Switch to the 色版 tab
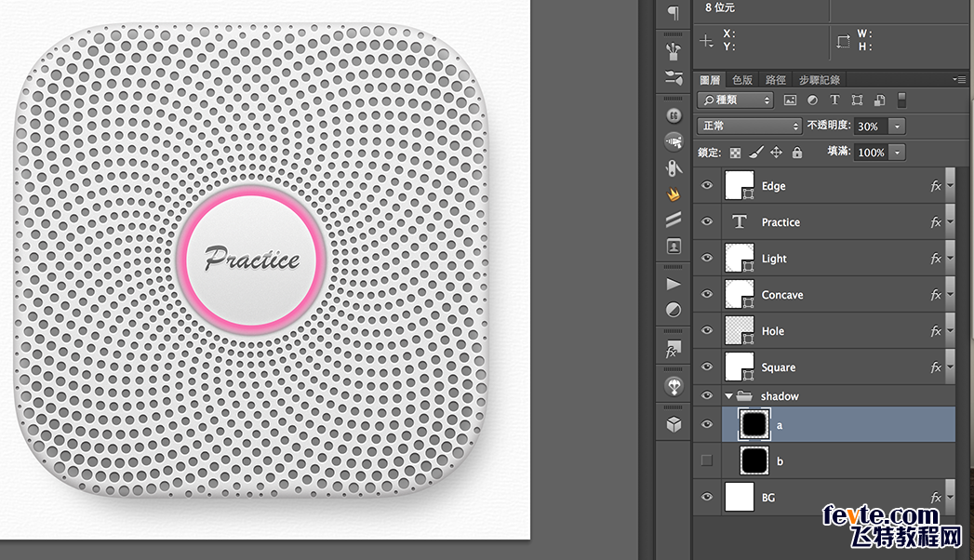The height and width of the screenshot is (560, 974). pos(742,80)
